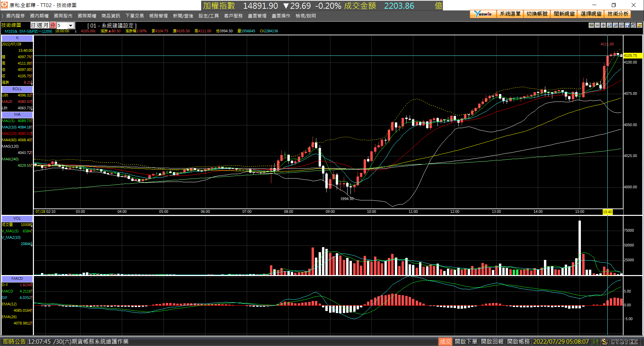
Task: Click the window layout icon
Action: (634, 25)
